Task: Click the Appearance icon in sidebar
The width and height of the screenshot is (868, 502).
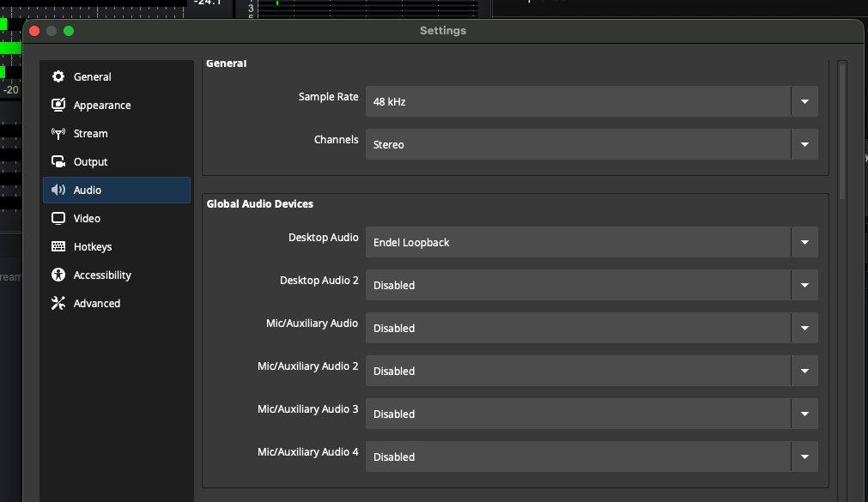Action: pos(58,105)
